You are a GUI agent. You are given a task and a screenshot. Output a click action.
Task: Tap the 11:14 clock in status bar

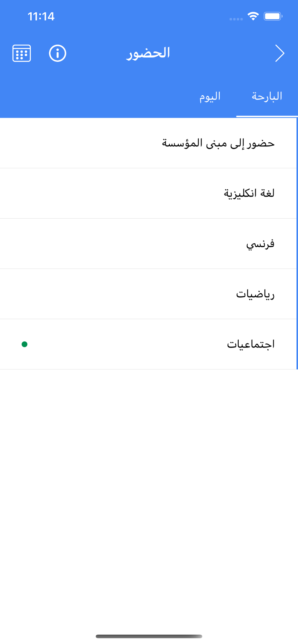(41, 16)
